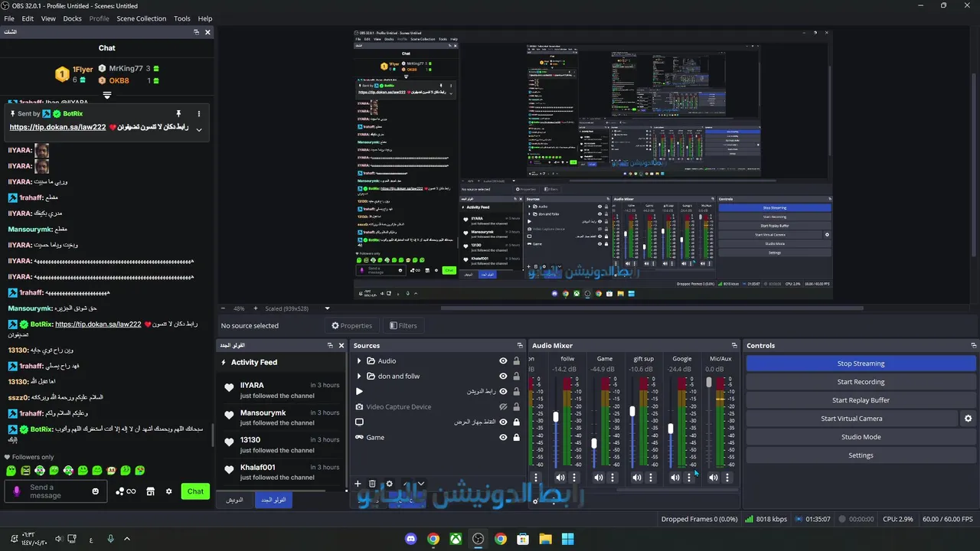
Task: Pop out the Sources dock
Action: point(520,346)
